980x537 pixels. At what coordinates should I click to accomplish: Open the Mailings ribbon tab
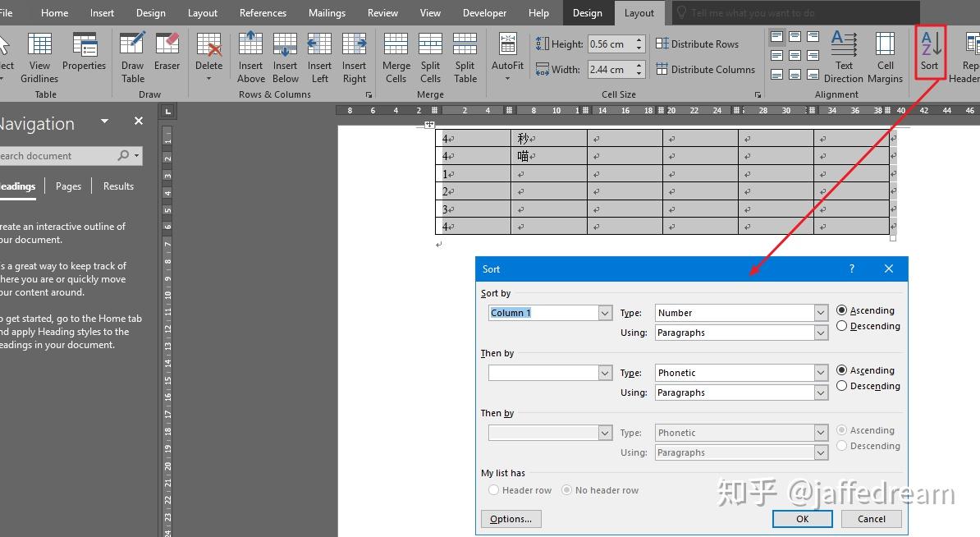coord(327,12)
